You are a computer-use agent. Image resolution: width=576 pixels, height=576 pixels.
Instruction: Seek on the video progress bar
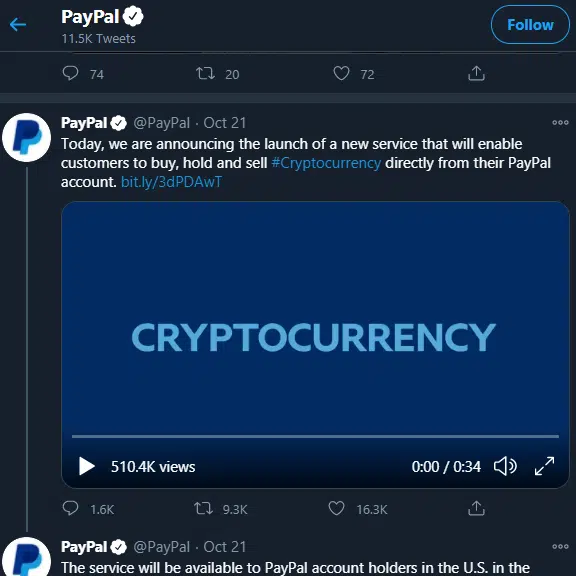[x=315, y=436]
